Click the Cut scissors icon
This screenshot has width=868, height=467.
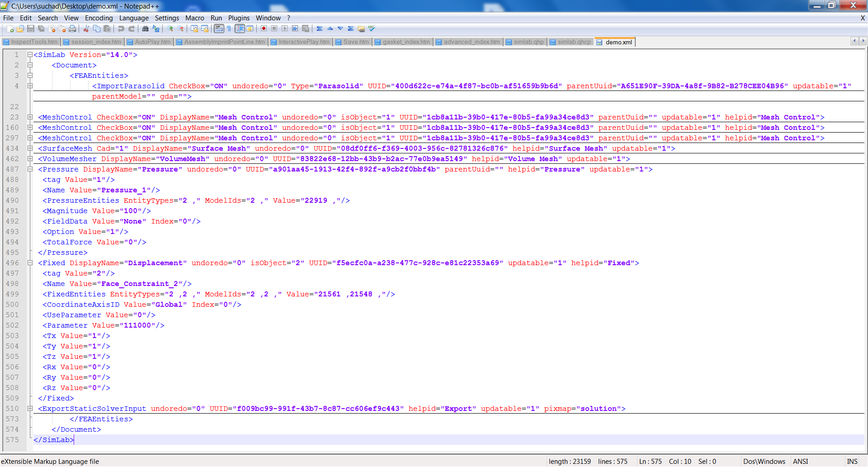pyautogui.click(x=86, y=29)
